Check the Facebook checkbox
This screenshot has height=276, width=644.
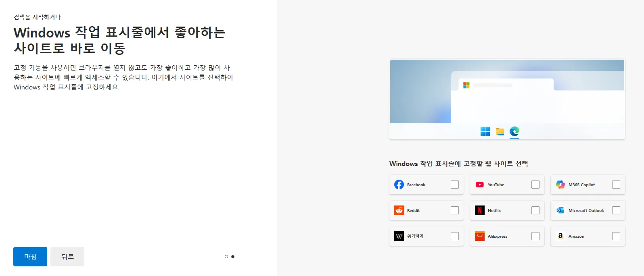click(x=455, y=185)
